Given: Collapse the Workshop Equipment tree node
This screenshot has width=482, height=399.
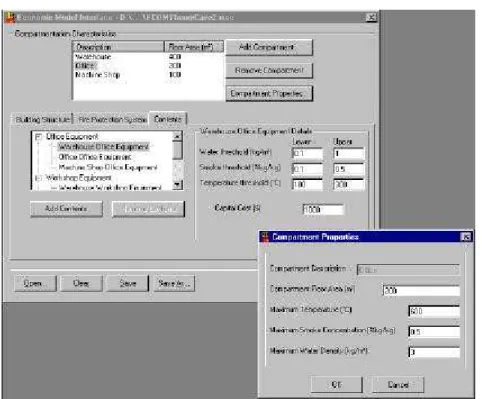Looking at the screenshot, I should (x=39, y=178).
